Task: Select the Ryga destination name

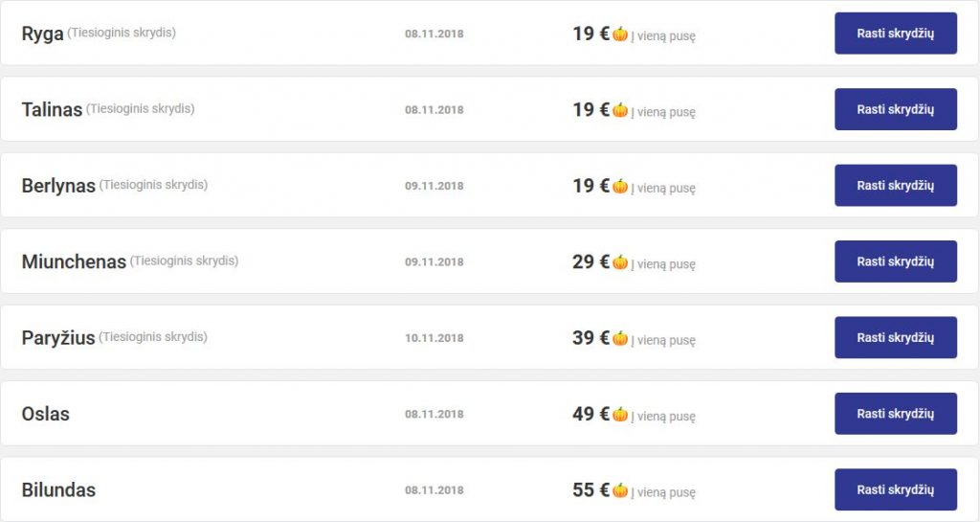Action: pyautogui.click(x=42, y=34)
